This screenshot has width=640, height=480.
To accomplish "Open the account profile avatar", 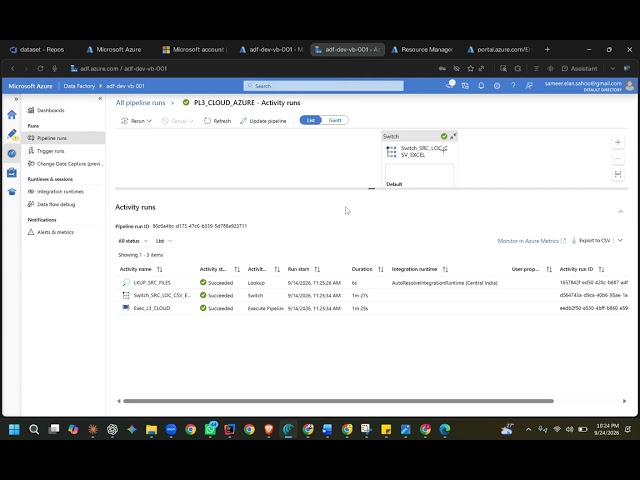I will point(630,86).
